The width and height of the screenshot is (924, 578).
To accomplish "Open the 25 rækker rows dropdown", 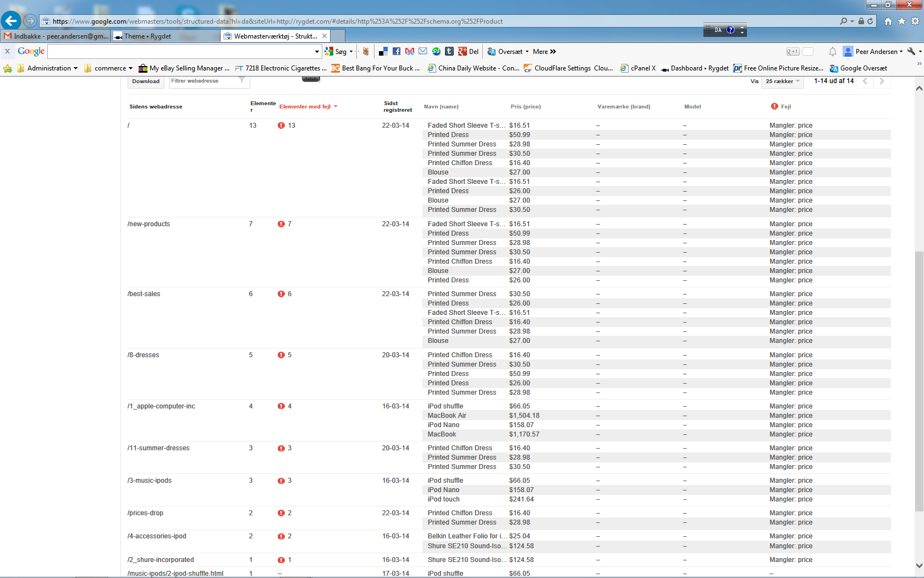I will point(783,81).
